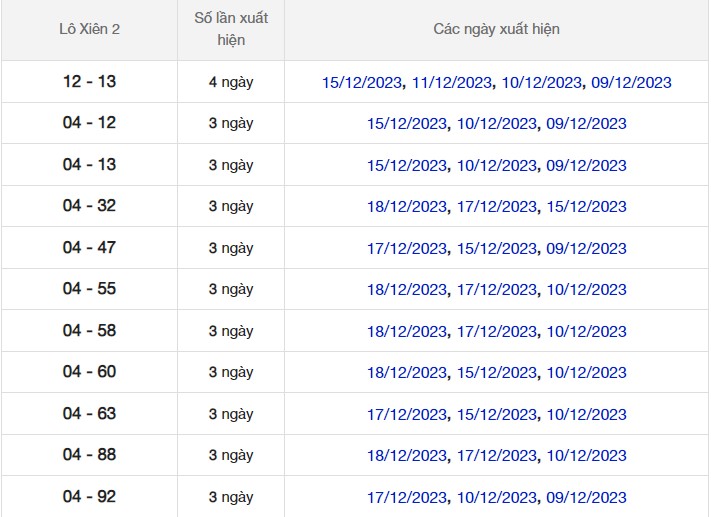This screenshot has height=517, width=711.
Task: Click the "Số lần xuất hiện" column header
Action: coord(231,30)
